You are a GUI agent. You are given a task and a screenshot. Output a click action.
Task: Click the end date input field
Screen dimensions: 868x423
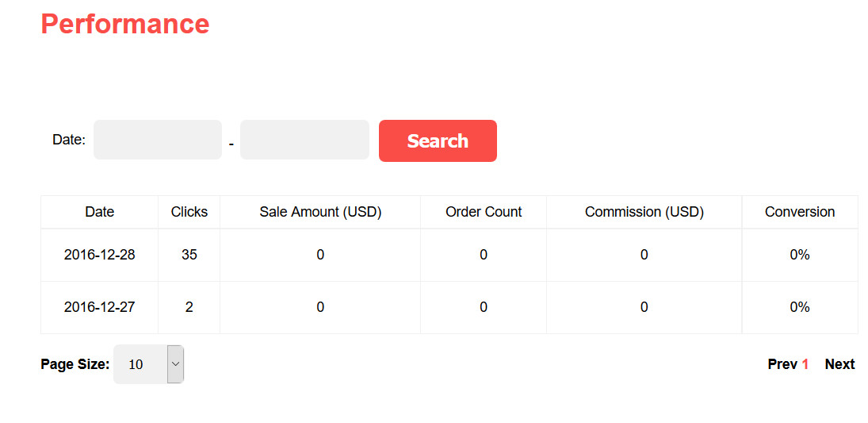pos(304,140)
